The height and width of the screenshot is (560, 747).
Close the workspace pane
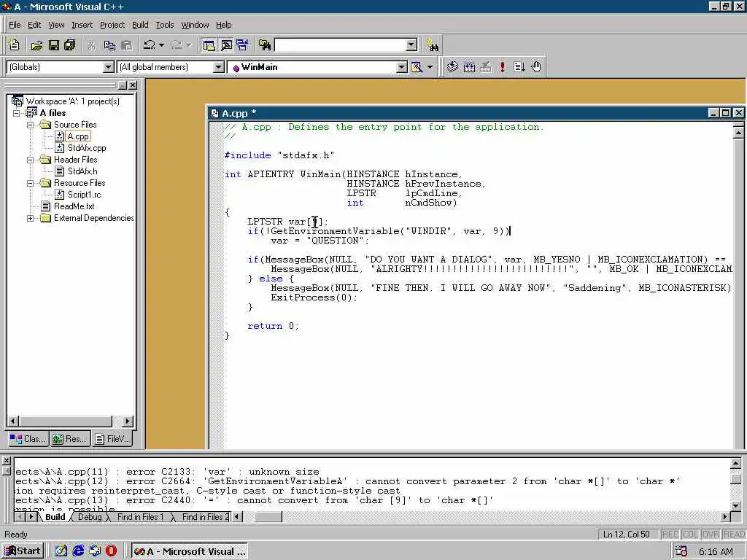point(133,85)
